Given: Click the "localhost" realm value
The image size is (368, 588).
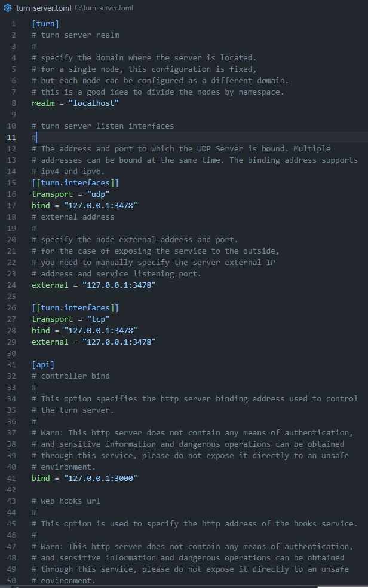Looking at the screenshot, I should pyautogui.click(x=94, y=103).
